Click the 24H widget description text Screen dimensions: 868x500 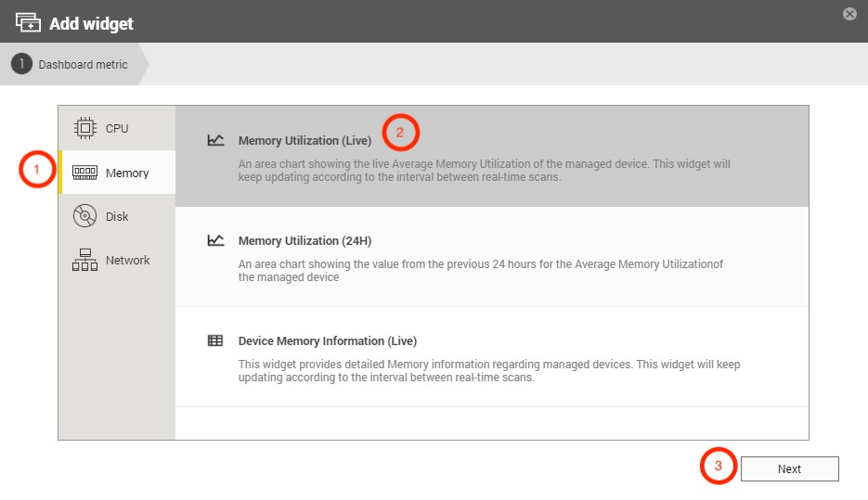pos(480,271)
